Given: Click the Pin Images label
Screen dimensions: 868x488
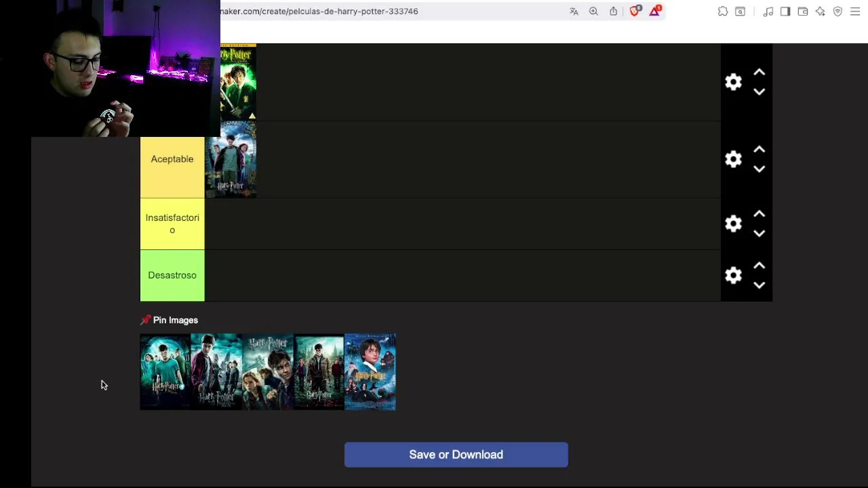Looking at the screenshot, I should tap(175, 320).
